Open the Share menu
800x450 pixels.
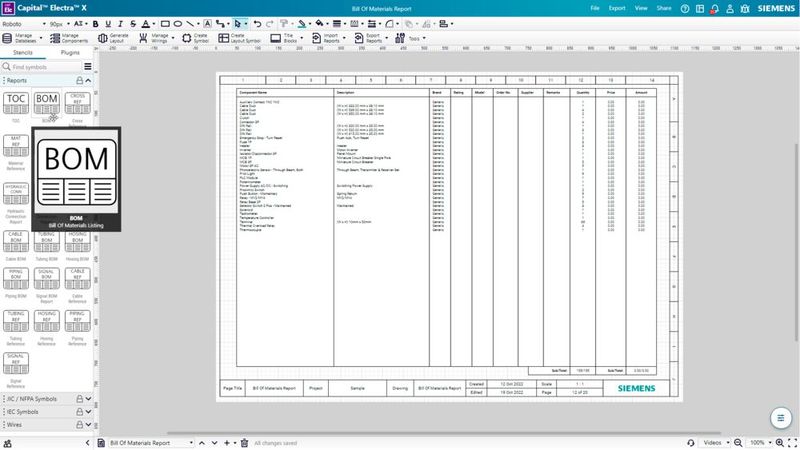click(664, 9)
